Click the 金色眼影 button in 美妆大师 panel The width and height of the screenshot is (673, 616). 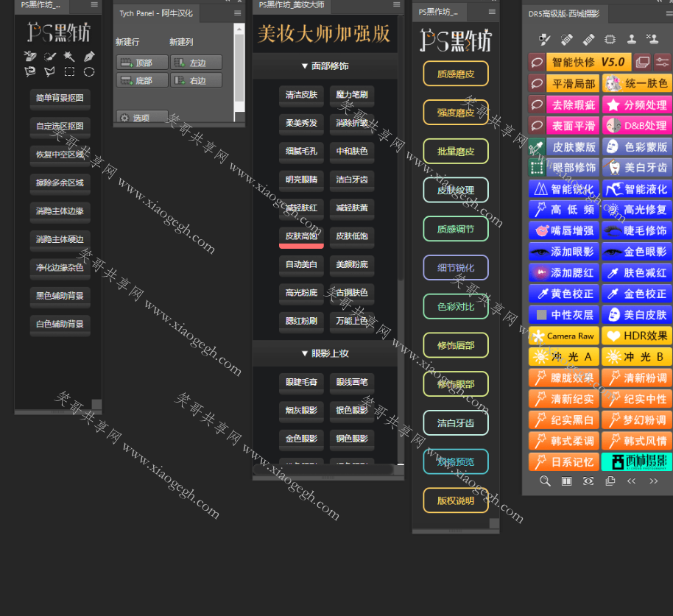[301, 439]
